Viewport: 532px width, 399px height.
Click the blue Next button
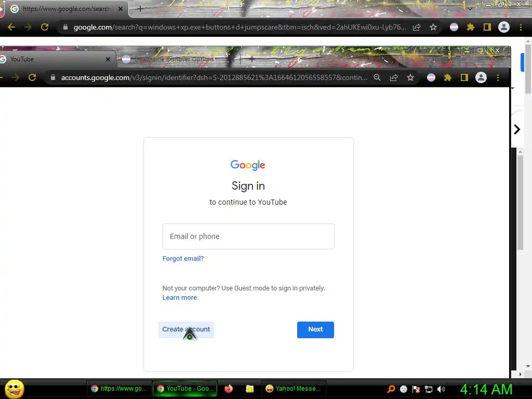click(x=315, y=329)
